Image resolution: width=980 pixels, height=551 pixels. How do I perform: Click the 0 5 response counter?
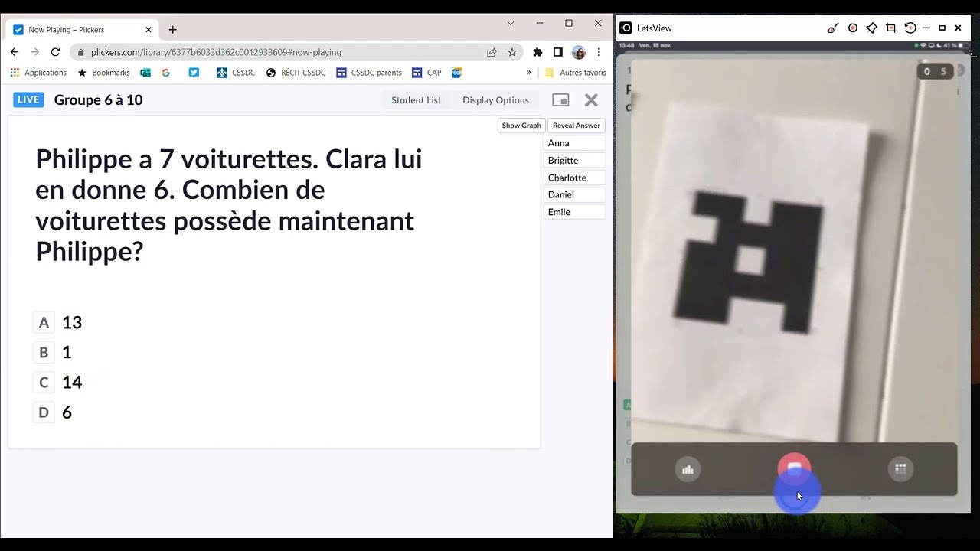(936, 72)
